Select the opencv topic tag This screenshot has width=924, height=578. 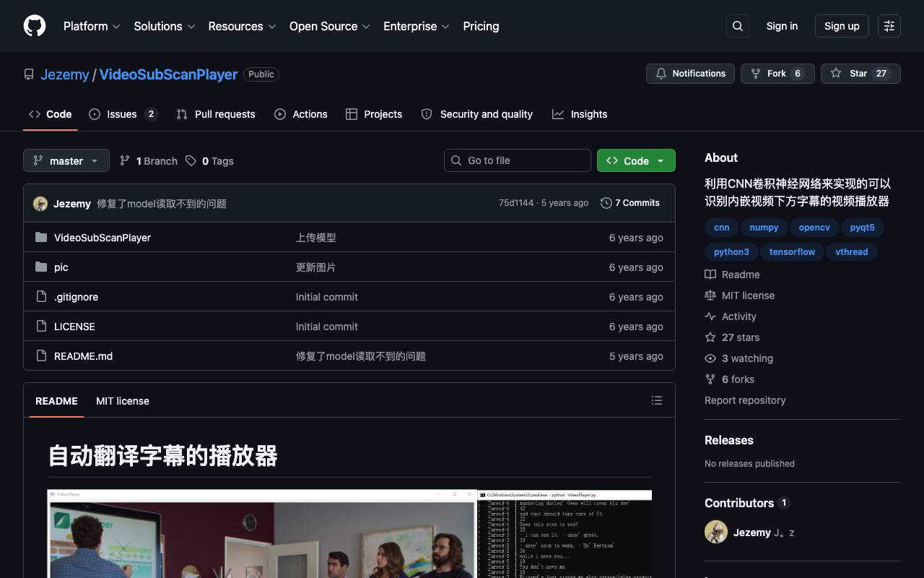814,228
